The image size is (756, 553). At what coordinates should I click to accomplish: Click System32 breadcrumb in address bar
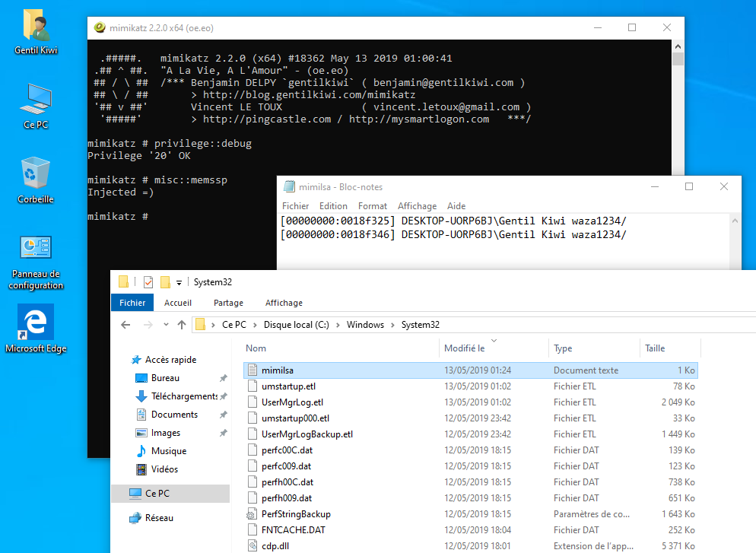(x=421, y=325)
